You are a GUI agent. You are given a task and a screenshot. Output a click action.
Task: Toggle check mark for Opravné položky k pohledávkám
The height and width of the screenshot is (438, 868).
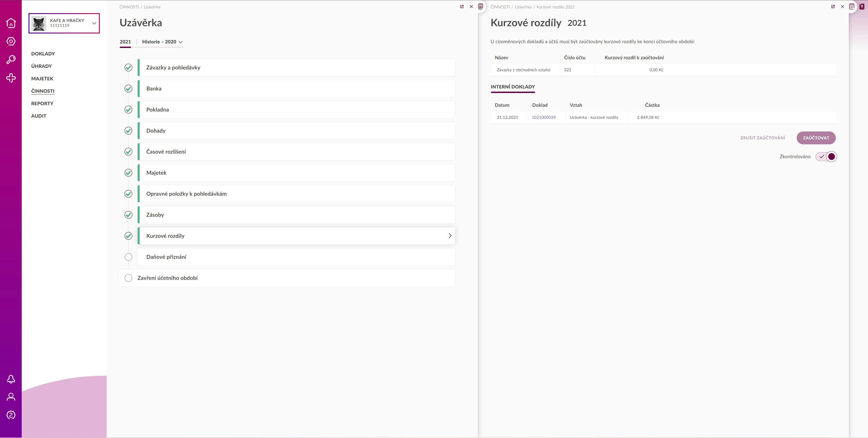(x=128, y=194)
